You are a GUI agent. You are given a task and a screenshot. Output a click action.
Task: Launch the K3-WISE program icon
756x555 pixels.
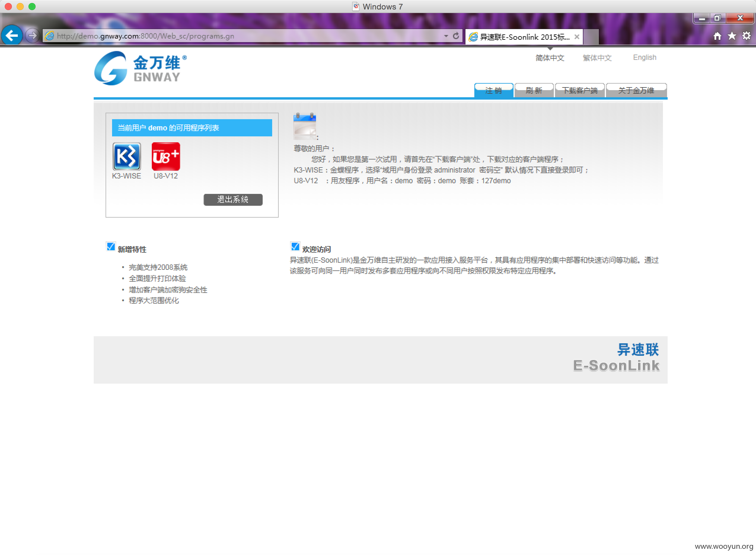click(x=127, y=156)
